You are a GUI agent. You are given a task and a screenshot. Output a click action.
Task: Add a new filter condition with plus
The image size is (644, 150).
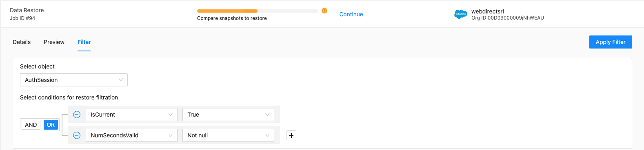pyautogui.click(x=291, y=135)
